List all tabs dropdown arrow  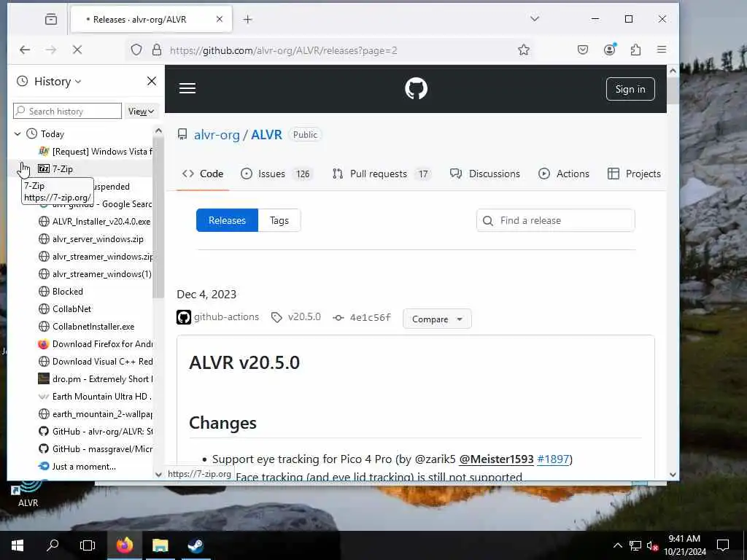[535, 19]
